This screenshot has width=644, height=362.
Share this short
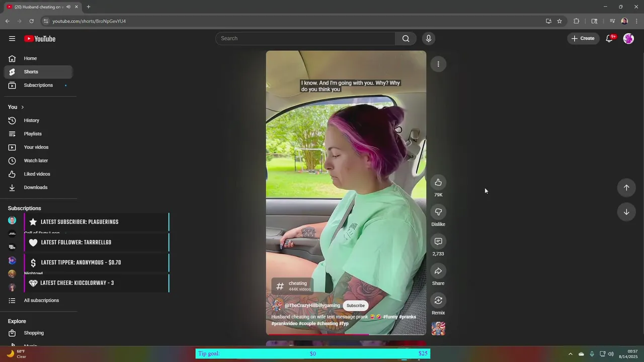click(x=438, y=271)
